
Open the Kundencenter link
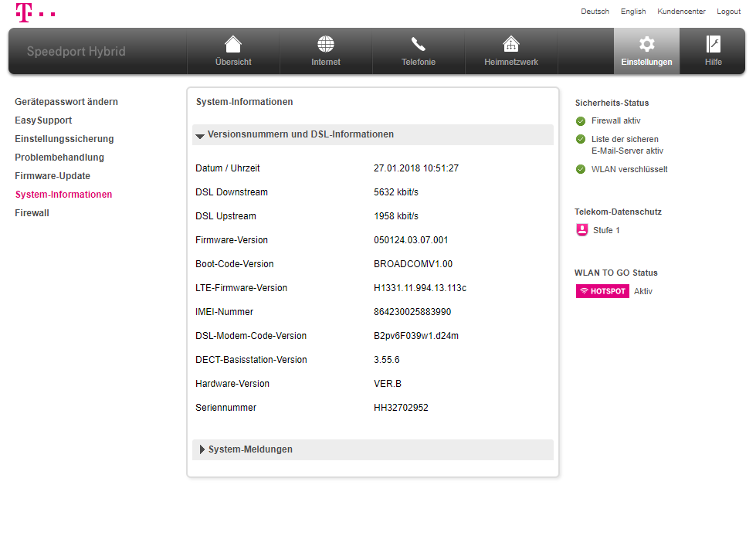point(681,12)
